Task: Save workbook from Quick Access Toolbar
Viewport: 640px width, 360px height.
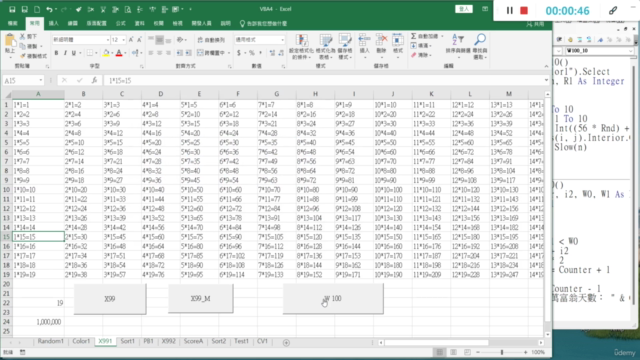Action: (12, 9)
